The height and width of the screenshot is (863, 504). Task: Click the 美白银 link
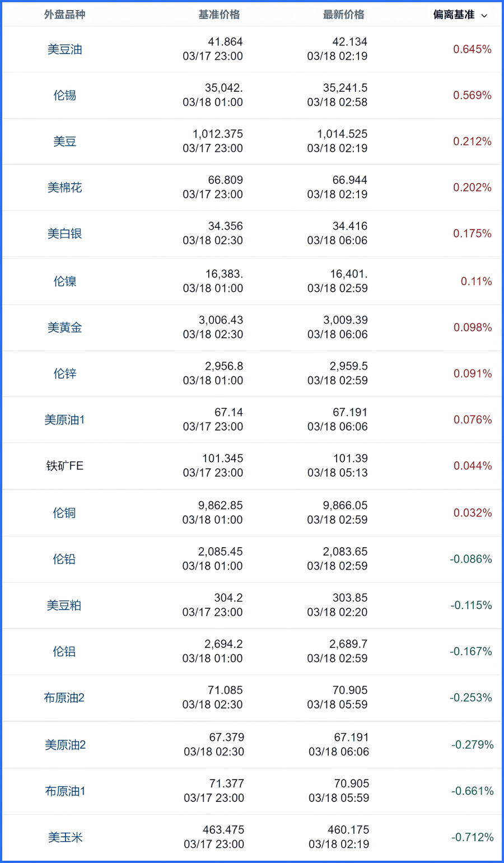[x=65, y=234]
